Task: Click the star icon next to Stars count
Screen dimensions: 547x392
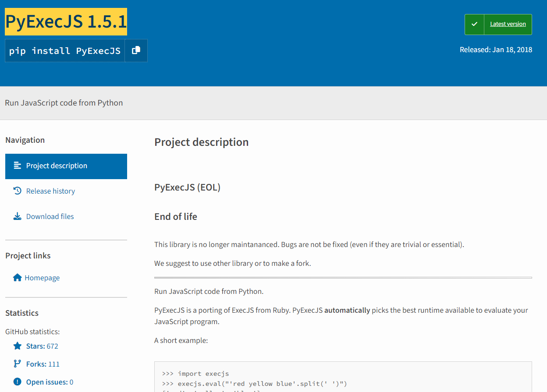Action: 17,346
